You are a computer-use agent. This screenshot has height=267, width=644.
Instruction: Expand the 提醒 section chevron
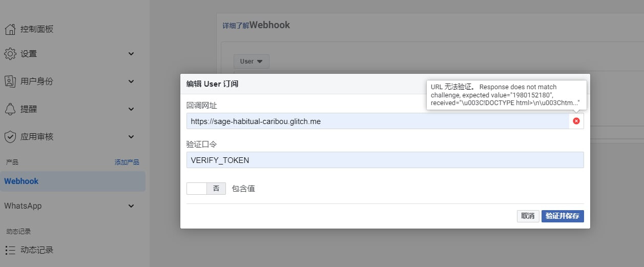[131, 109]
